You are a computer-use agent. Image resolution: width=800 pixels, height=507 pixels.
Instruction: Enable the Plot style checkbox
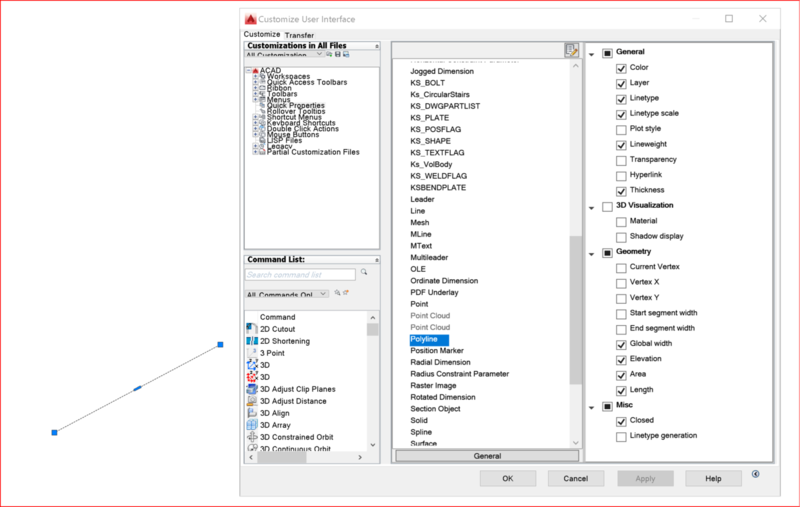pyautogui.click(x=621, y=130)
